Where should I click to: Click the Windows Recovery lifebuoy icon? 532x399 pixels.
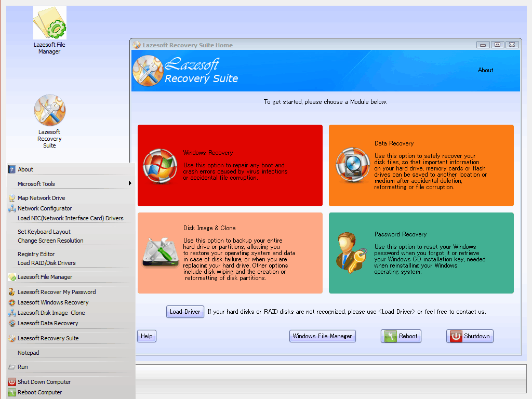pyautogui.click(x=160, y=166)
